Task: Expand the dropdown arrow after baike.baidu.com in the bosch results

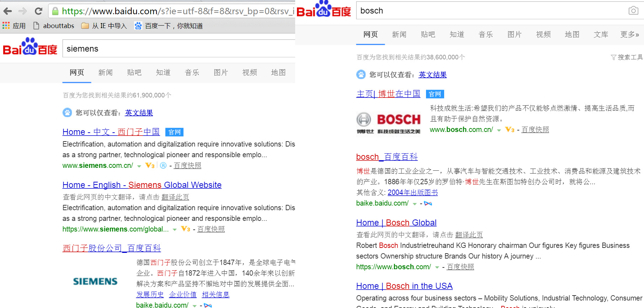Action: click(415, 204)
